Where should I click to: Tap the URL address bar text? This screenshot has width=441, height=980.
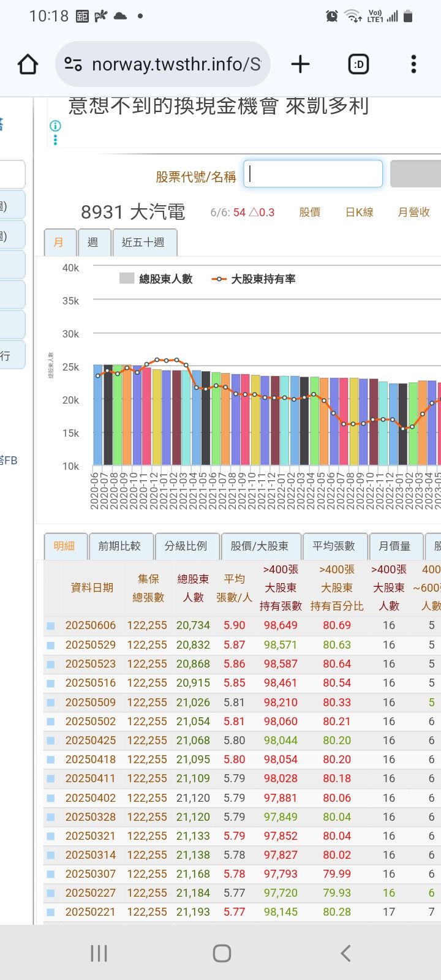[x=176, y=64]
